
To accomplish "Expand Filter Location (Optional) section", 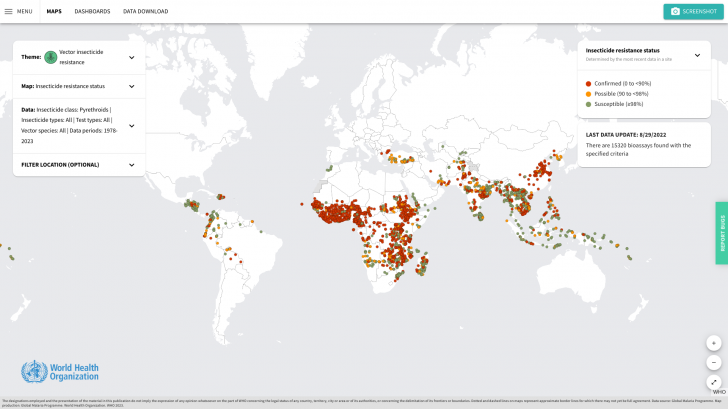I will click(x=131, y=164).
